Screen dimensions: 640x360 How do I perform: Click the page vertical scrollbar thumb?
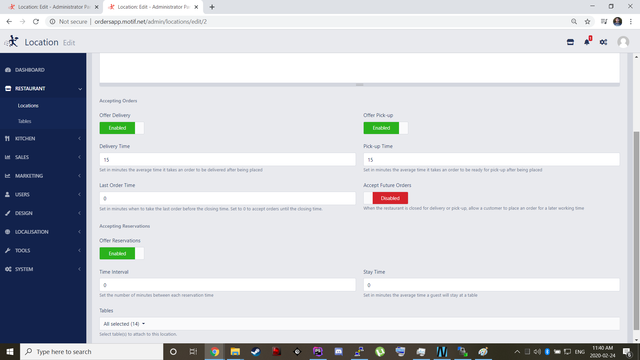click(636, 231)
